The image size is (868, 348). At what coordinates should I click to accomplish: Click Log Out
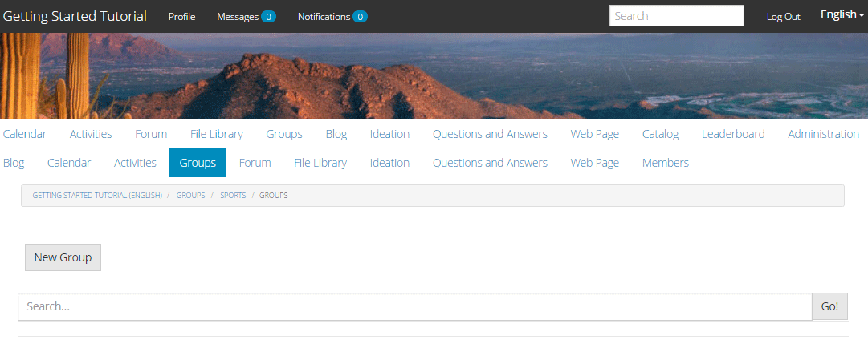[x=784, y=17]
